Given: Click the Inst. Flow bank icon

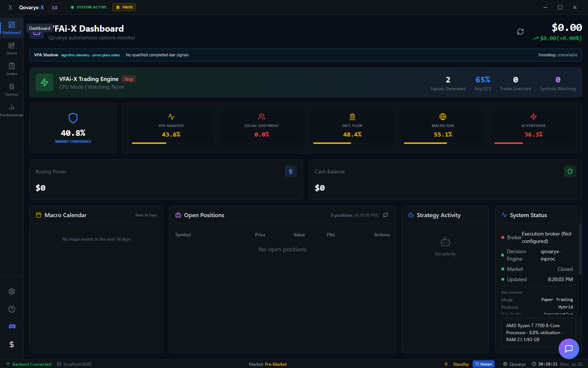Looking at the screenshot, I should [x=352, y=117].
